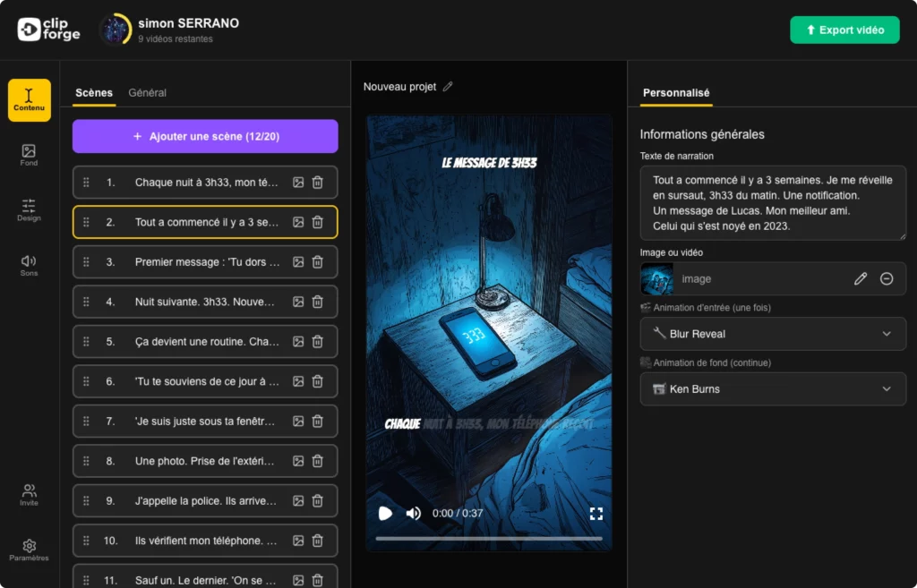This screenshot has height=588, width=917.
Task: Remove the image with minus icon
Action: pos(887,279)
